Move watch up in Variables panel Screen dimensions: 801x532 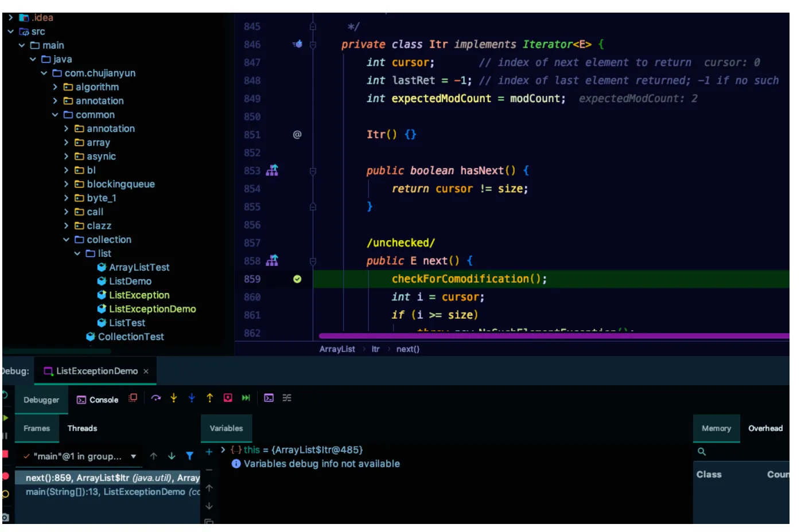pyautogui.click(x=209, y=488)
